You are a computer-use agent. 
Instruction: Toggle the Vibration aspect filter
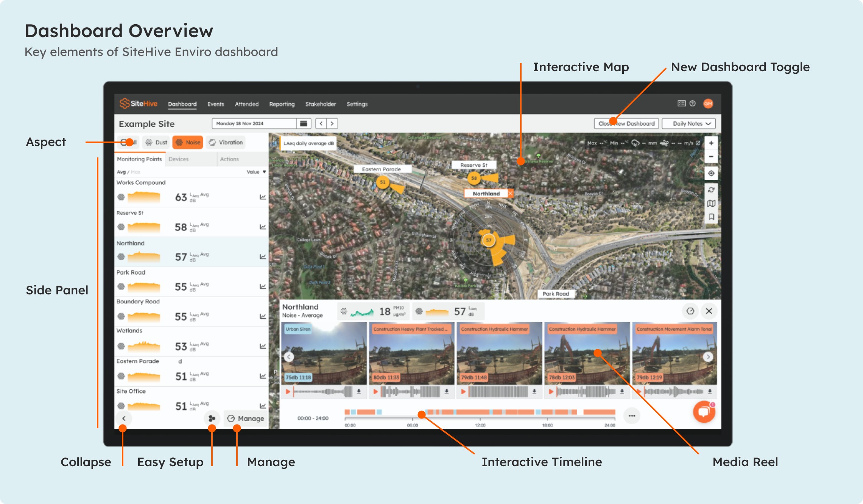(x=226, y=142)
